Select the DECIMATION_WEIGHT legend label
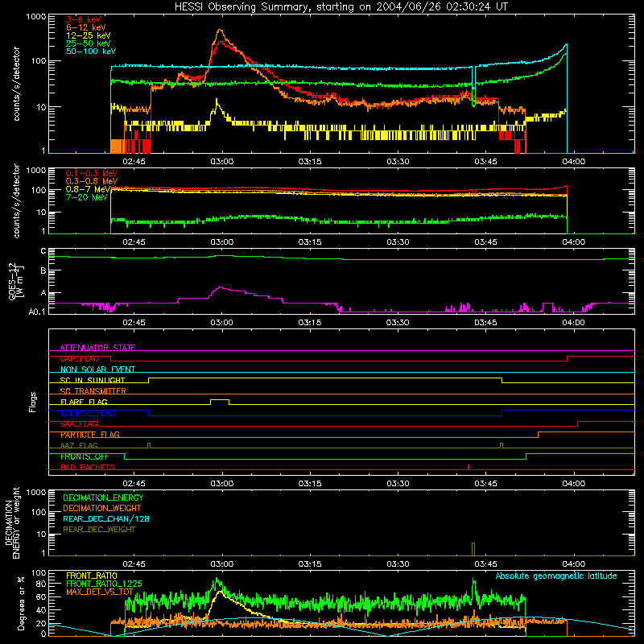This screenshot has height=644, width=644. (x=102, y=509)
